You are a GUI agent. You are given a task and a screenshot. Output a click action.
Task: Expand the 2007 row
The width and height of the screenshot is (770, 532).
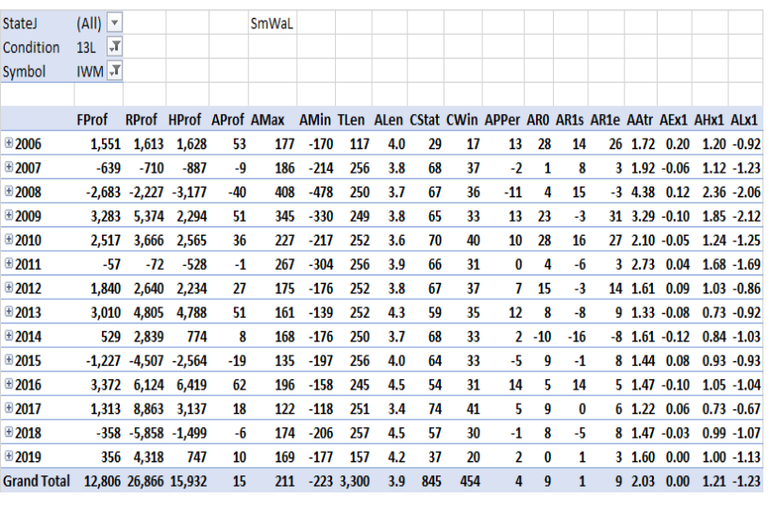(8, 167)
